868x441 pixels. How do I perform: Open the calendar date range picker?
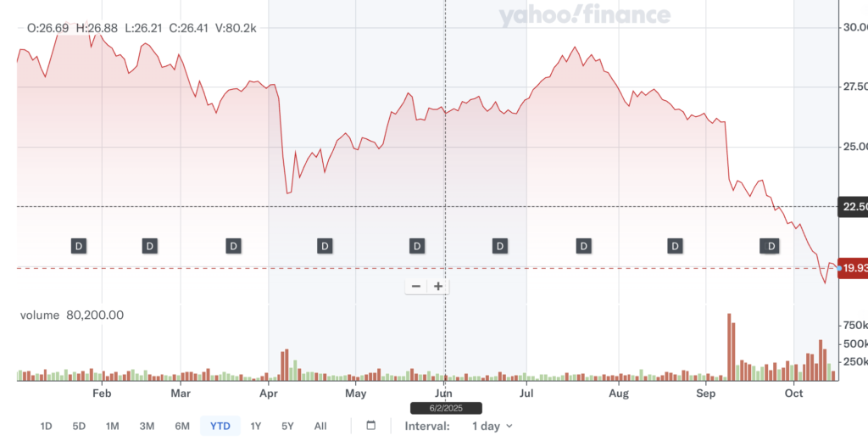point(370,426)
